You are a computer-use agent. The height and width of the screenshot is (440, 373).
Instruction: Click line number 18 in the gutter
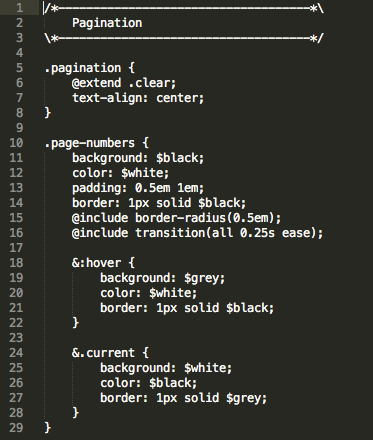tap(16, 263)
